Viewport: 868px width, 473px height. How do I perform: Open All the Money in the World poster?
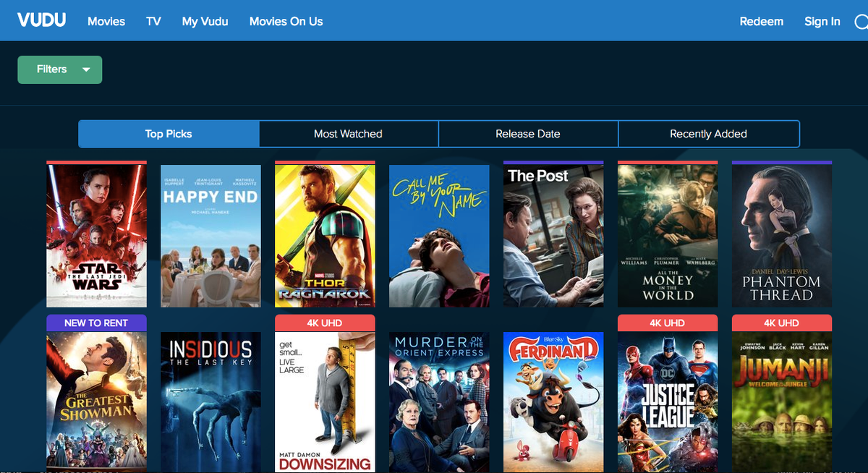pyautogui.click(x=668, y=236)
